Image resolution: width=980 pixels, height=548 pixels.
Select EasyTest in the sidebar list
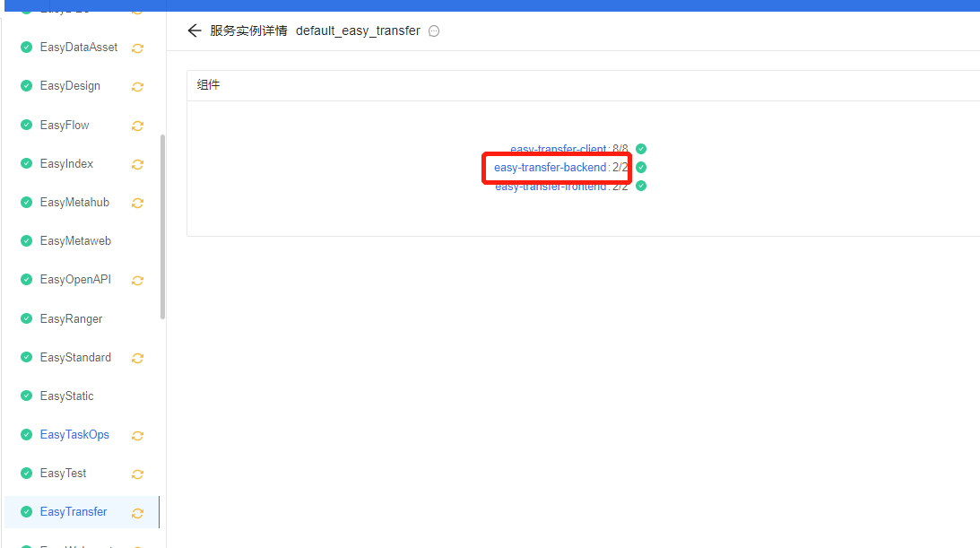point(63,474)
